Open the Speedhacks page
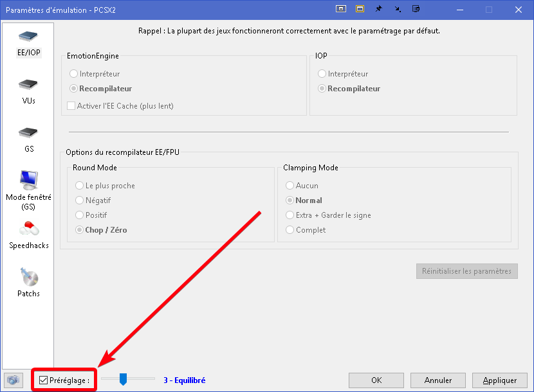 (x=28, y=236)
